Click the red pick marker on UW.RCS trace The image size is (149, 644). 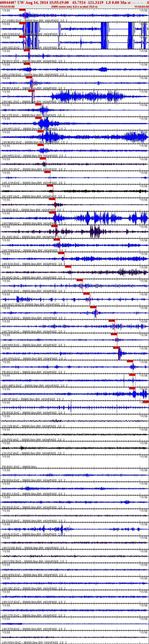coord(93,307)
